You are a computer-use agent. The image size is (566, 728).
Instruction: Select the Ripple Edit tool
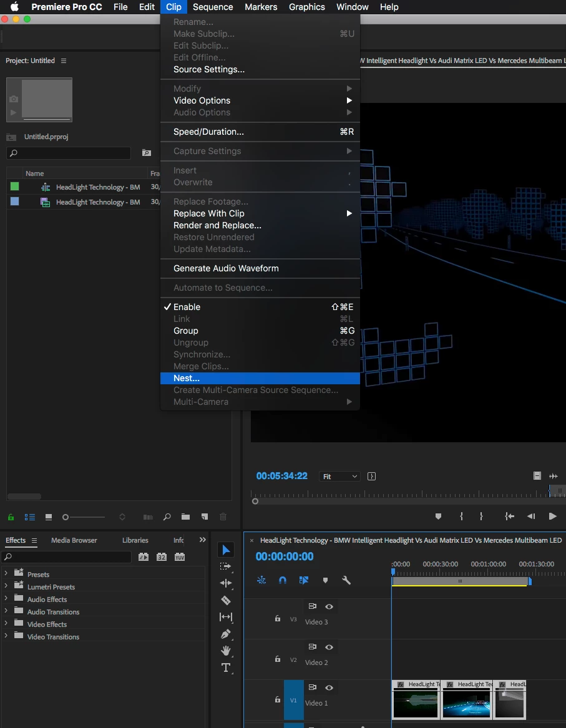coord(226,583)
